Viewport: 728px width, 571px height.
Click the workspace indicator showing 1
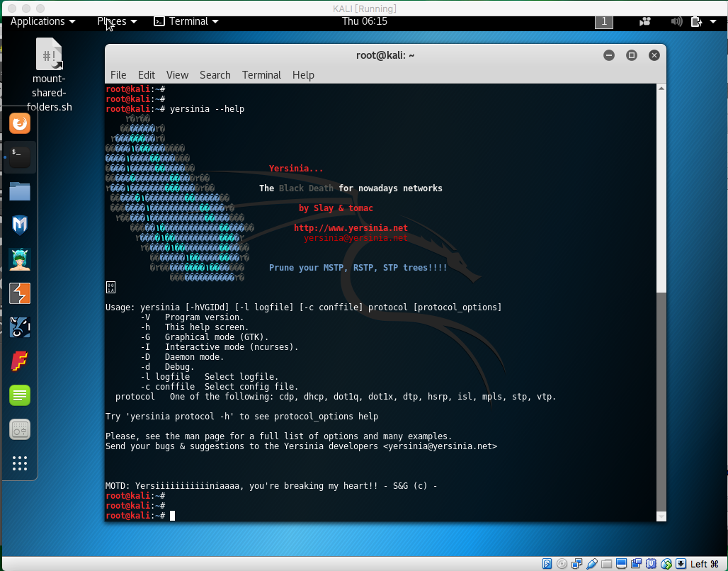coord(603,21)
